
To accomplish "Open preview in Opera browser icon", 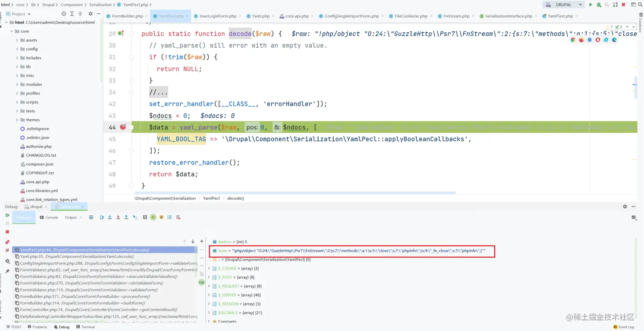I will tap(598, 40).
